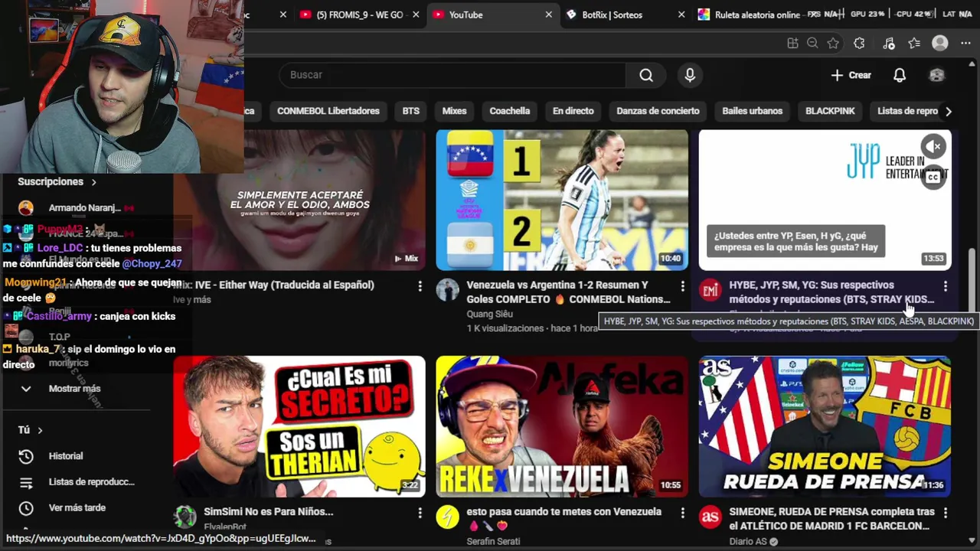
Task: Close the BotRix Sorteos tab
Action: coord(681,15)
